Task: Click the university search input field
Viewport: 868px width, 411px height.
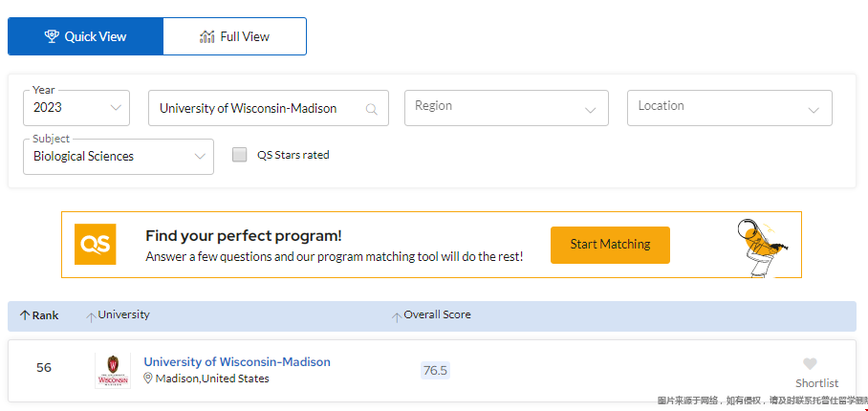Action: (258, 109)
